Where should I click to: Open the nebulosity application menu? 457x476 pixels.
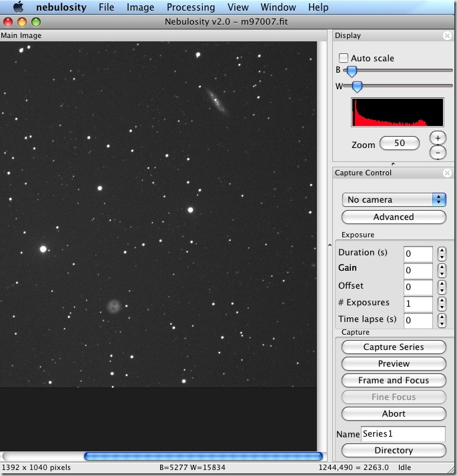point(61,7)
